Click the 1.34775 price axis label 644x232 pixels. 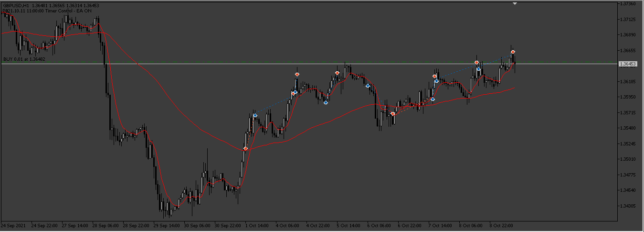[x=628, y=175]
